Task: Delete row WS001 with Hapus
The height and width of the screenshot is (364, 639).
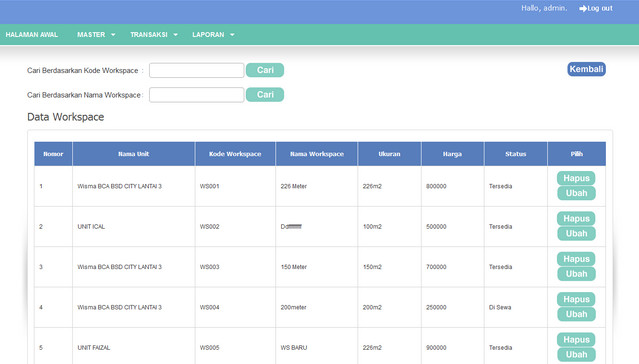Action: 576,178
